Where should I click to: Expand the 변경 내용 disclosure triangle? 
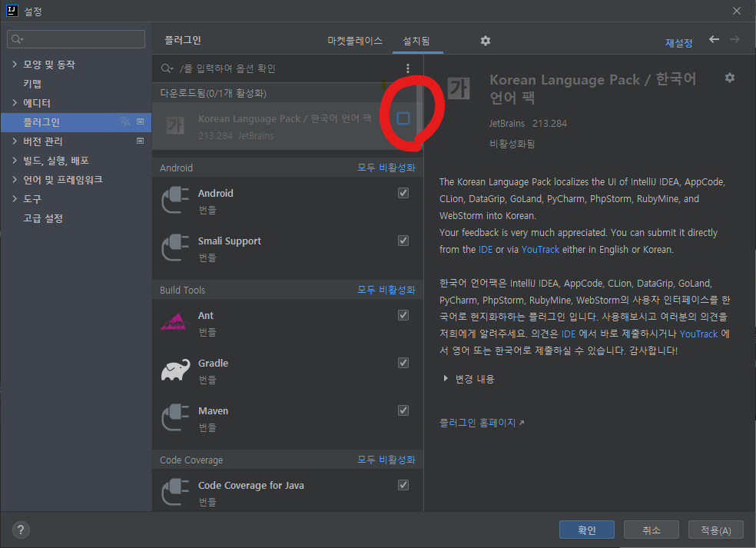click(446, 379)
